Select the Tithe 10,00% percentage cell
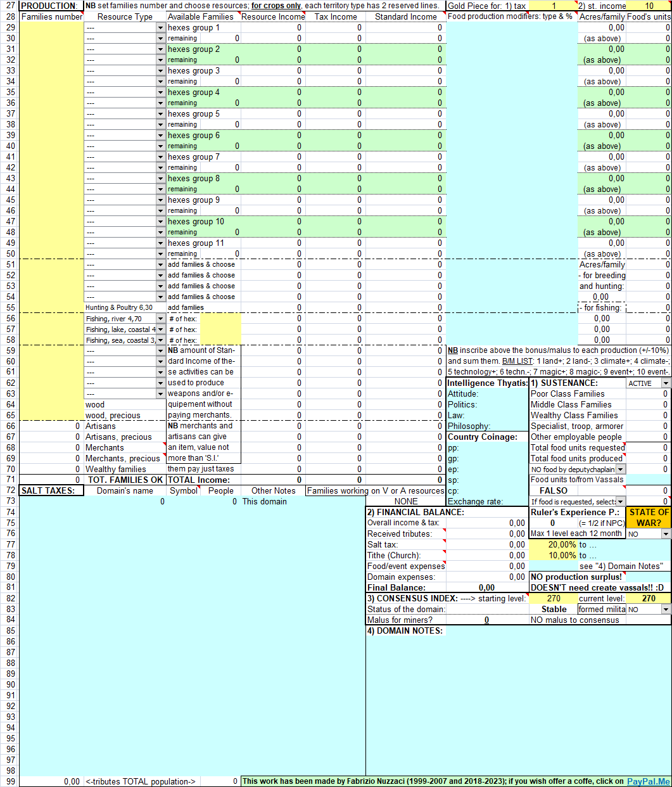Viewport: 672px width, 787px height. coord(553,556)
